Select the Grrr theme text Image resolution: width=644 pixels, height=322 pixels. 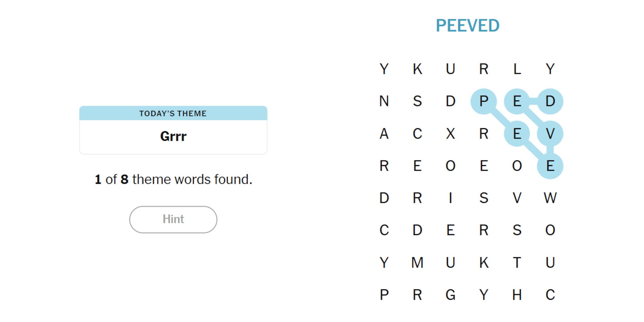173,136
